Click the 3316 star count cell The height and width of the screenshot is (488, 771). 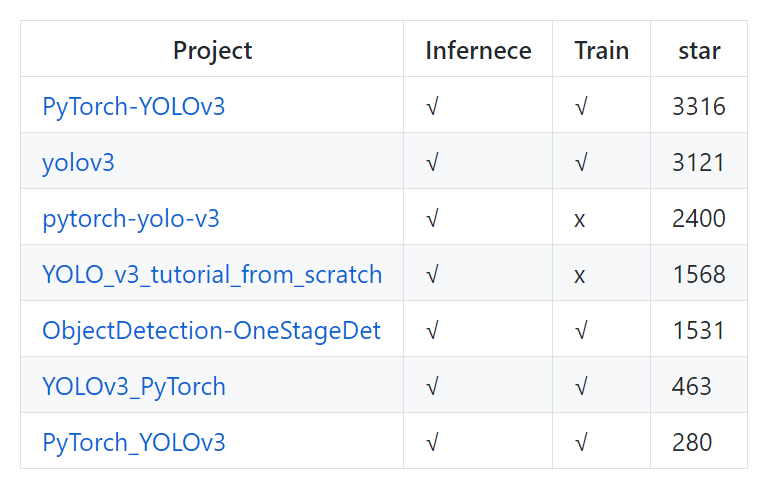[698, 106]
